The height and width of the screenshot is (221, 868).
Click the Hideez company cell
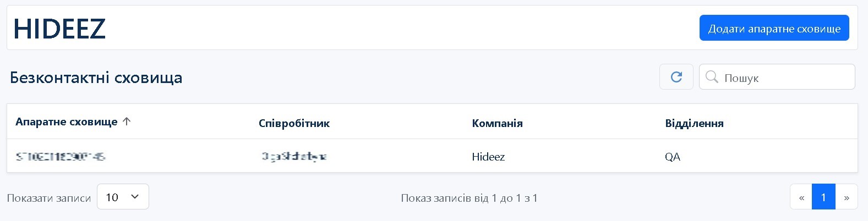click(x=488, y=157)
